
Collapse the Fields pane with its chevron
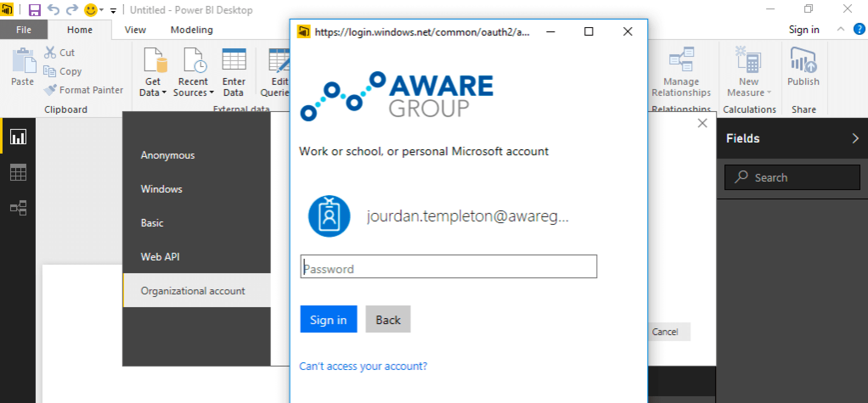[856, 138]
